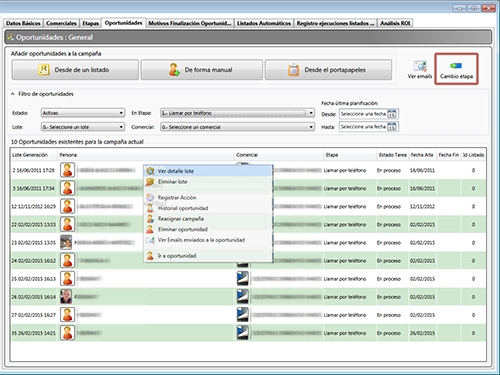Choose Eliminar lote in context menu
Viewport: 500px width, 375px height.
(x=208, y=182)
